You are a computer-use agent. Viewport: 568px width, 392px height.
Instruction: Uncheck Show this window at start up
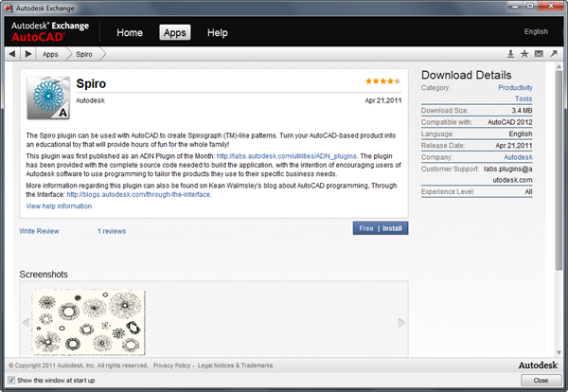point(10,379)
